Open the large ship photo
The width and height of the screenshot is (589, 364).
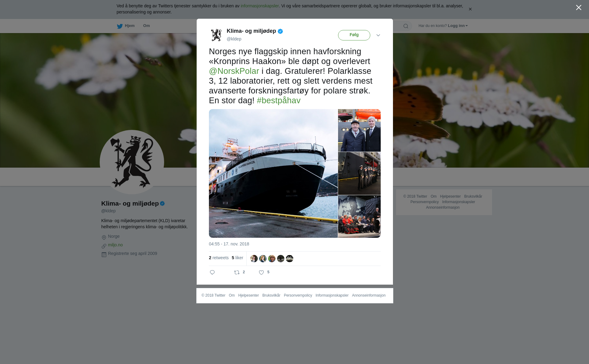273,173
